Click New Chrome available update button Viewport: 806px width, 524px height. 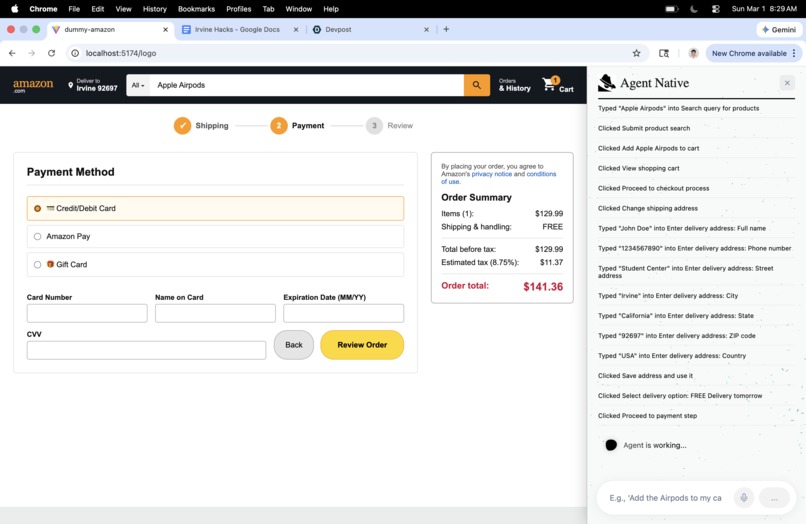[x=753, y=53]
